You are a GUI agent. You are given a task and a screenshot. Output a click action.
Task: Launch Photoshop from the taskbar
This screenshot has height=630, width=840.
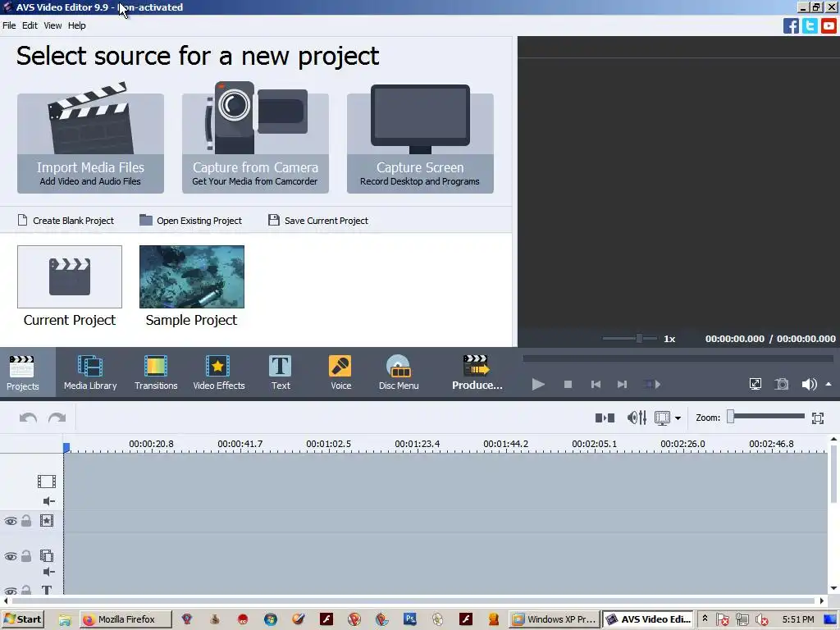tap(410, 619)
